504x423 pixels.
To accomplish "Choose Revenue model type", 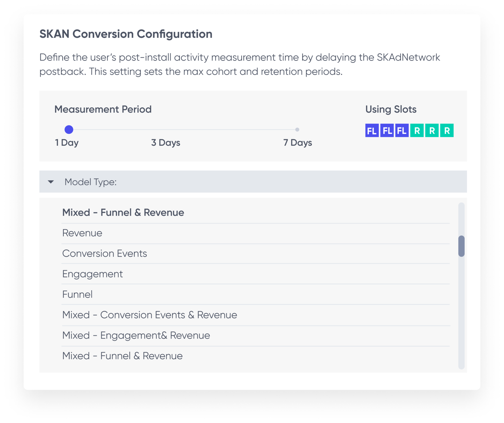I will click(x=82, y=233).
